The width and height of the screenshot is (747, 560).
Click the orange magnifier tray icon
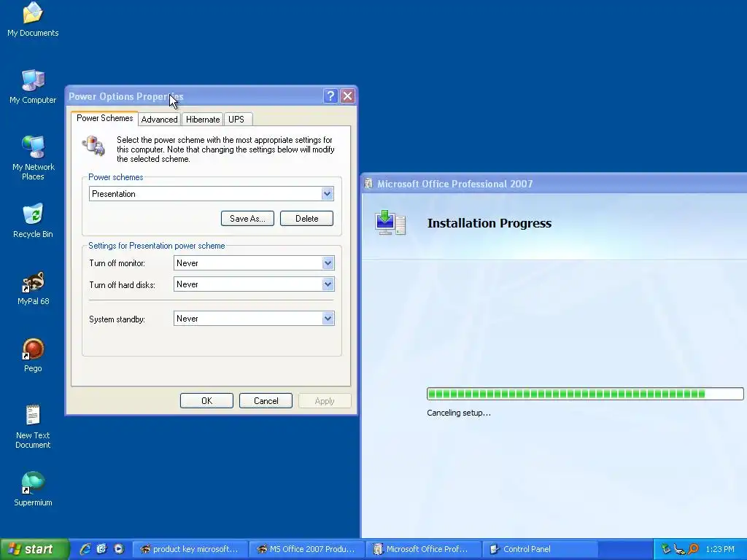pyautogui.click(x=693, y=549)
